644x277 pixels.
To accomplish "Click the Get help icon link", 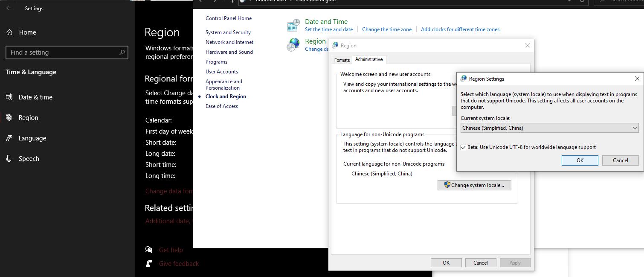I will (149, 250).
